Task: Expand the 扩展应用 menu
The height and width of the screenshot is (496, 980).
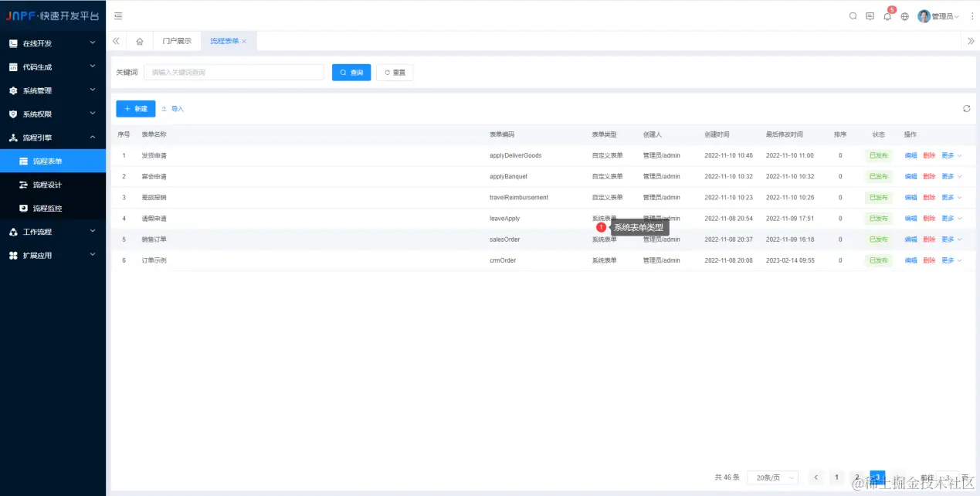Action: 53,255
